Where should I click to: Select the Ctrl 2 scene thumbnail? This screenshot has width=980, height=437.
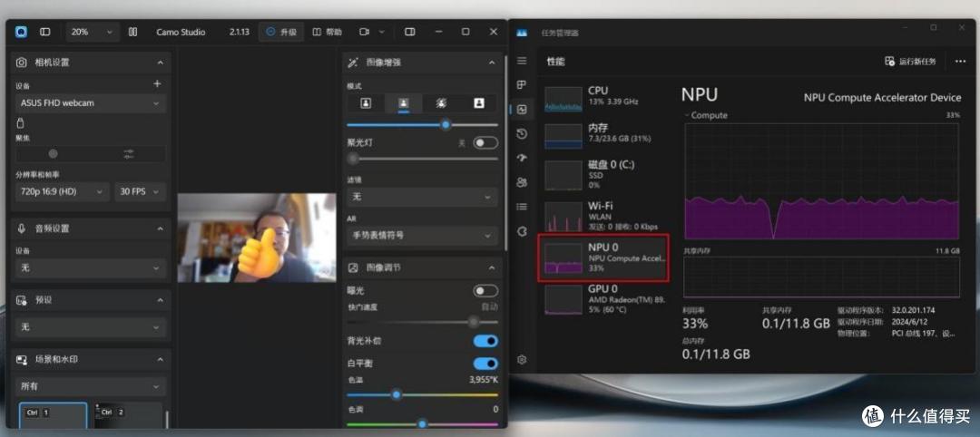click(x=128, y=416)
